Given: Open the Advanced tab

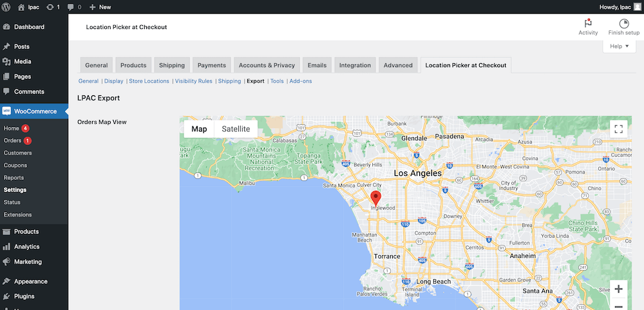Looking at the screenshot, I should tap(399, 65).
